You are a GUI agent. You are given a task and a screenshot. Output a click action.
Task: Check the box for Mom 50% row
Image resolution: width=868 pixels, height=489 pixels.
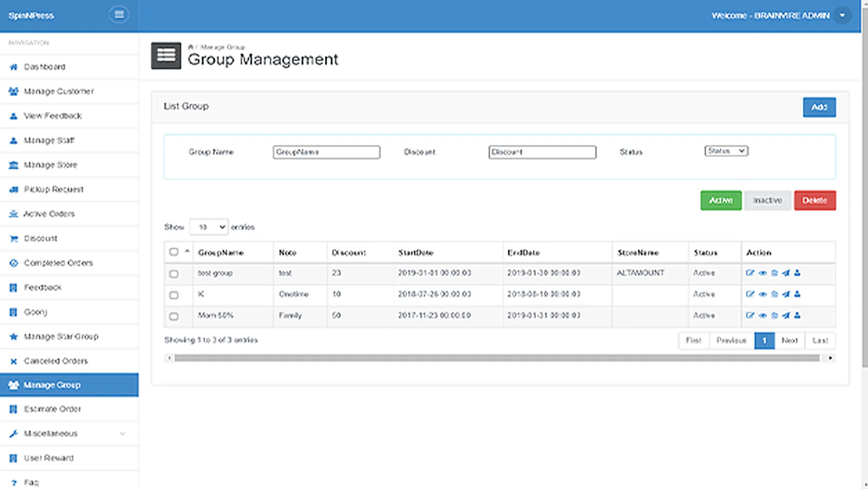pyautogui.click(x=174, y=316)
